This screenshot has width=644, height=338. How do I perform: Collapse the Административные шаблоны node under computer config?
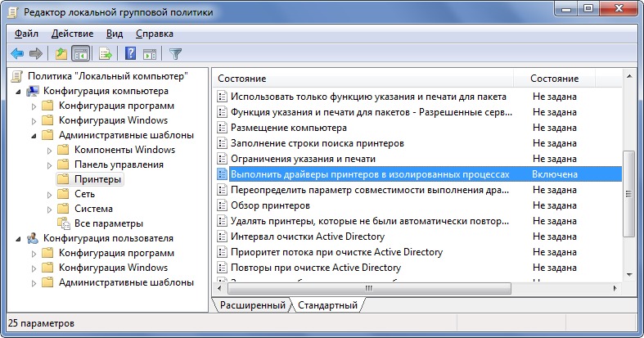click(34, 135)
